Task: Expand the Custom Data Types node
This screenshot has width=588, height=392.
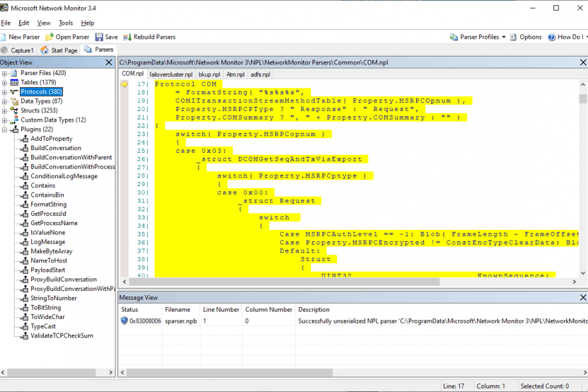Action: tap(4, 120)
